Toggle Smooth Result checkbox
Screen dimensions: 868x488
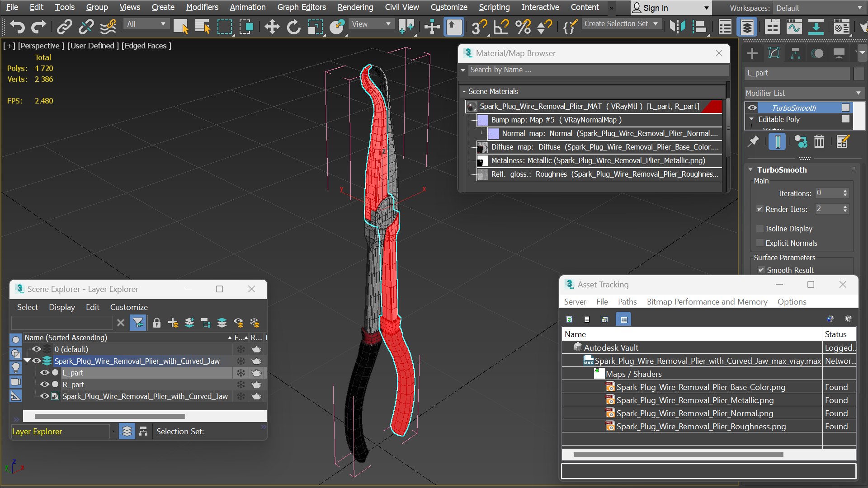(x=761, y=270)
